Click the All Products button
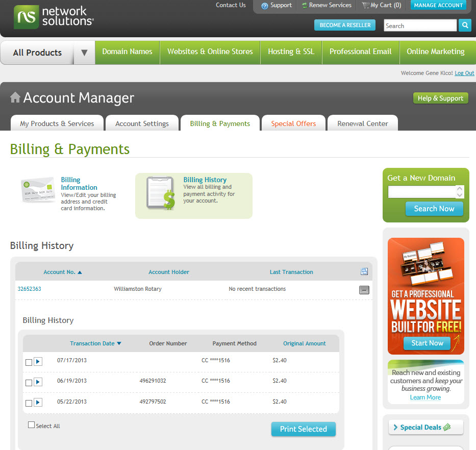The height and width of the screenshot is (450, 476). 37,53
